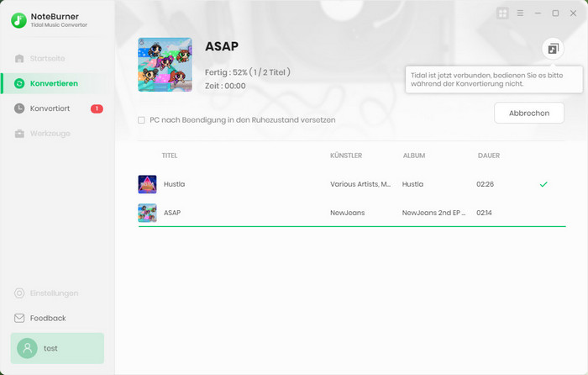Click the large ASAP album cover
Image resolution: width=588 pixels, height=375 pixels.
(165, 65)
